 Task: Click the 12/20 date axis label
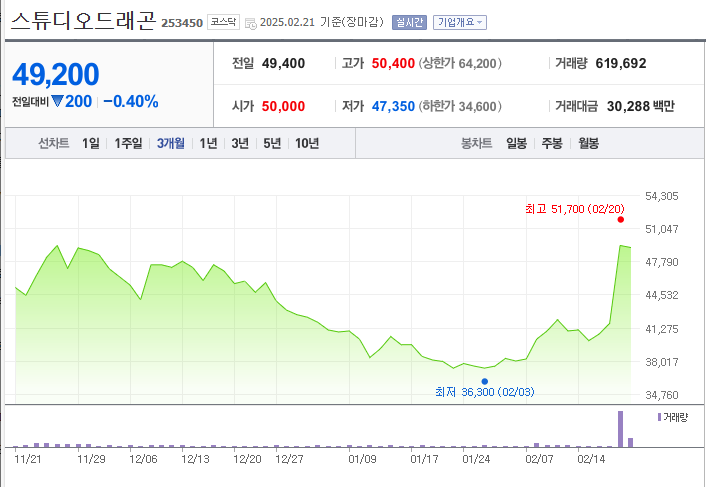(248, 460)
